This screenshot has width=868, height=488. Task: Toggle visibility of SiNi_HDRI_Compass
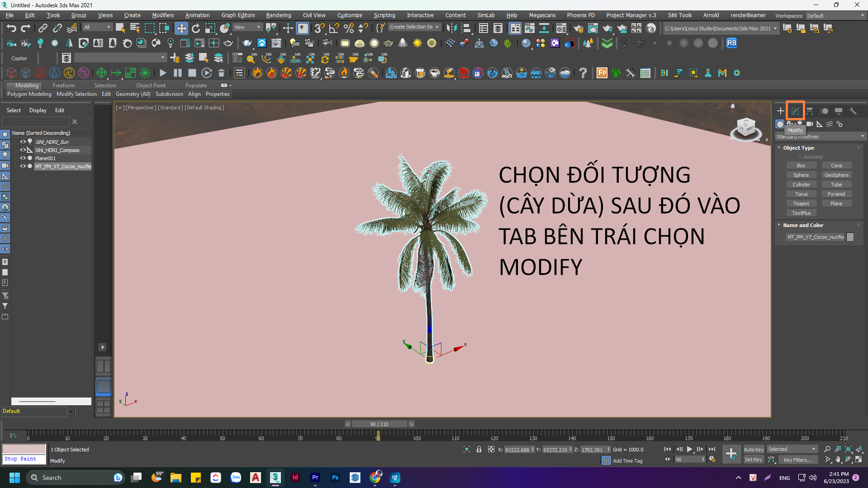coord(23,150)
